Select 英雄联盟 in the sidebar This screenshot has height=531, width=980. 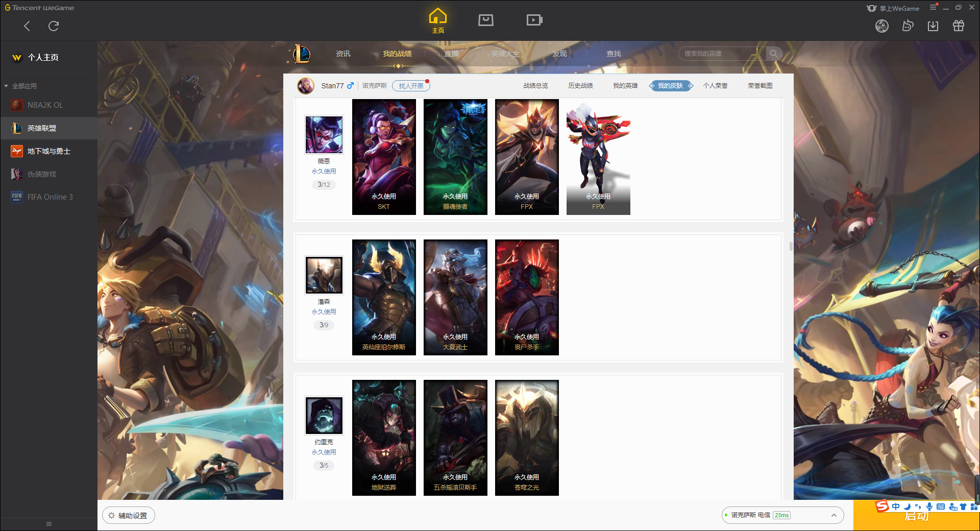click(x=48, y=128)
